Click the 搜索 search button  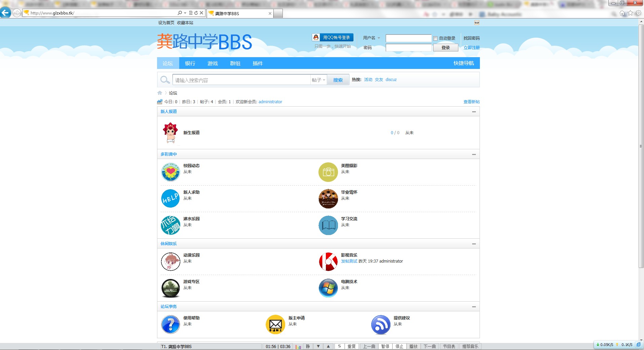point(338,80)
